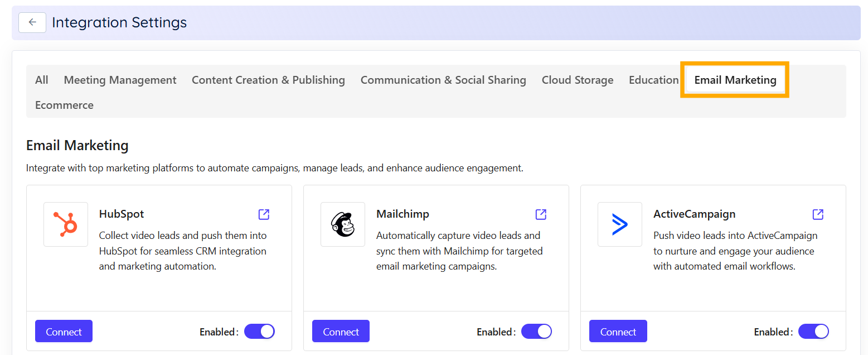The width and height of the screenshot is (868, 355).
Task: Select the Cloud Storage tab
Action: (577, 80)
